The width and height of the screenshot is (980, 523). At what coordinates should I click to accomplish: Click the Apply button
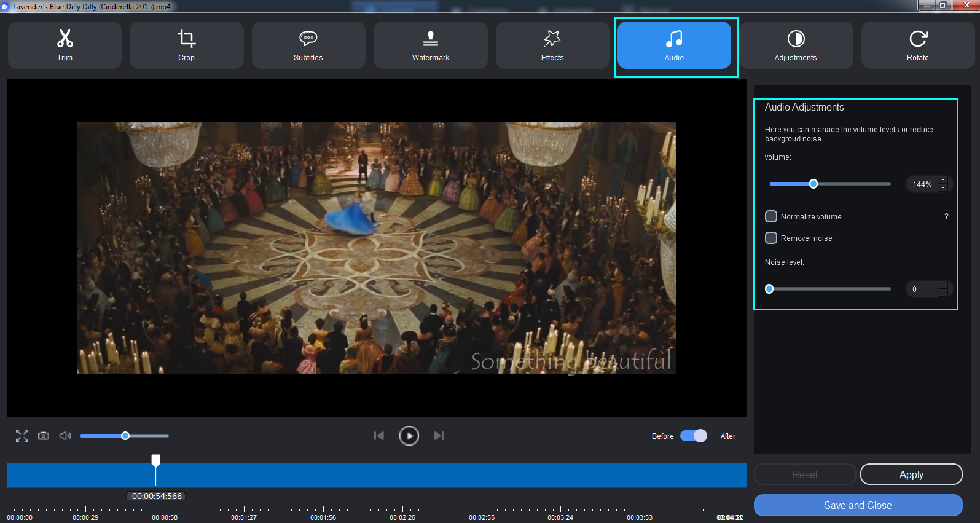click(911, 474)
